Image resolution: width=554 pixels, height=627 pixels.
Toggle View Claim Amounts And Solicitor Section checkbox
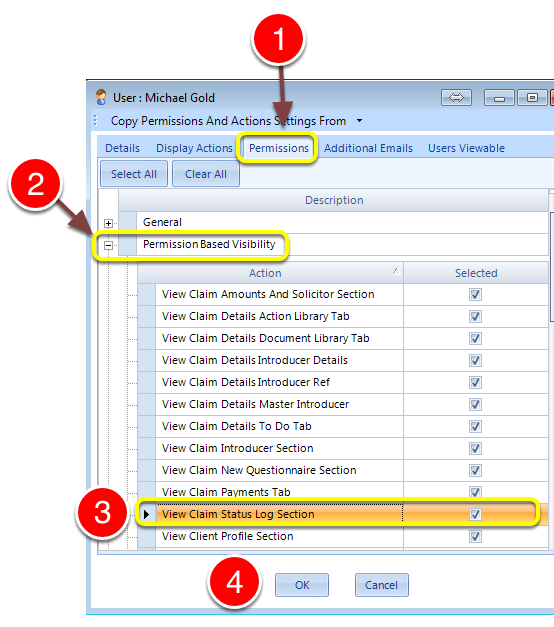[475, 294]
